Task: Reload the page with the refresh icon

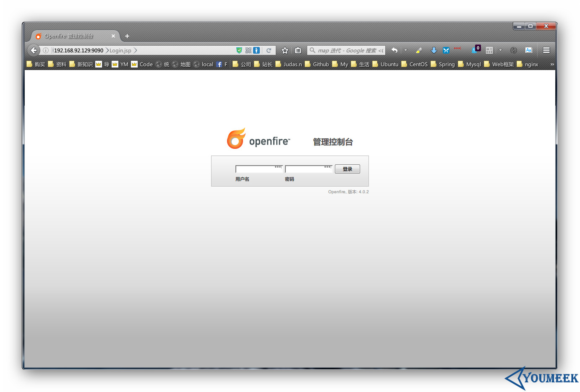Action: 269,50
